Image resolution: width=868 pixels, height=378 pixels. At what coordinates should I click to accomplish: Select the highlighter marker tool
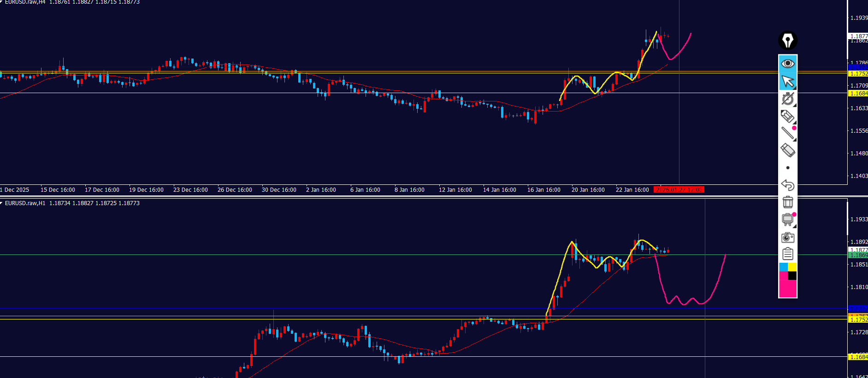[787, 116]
